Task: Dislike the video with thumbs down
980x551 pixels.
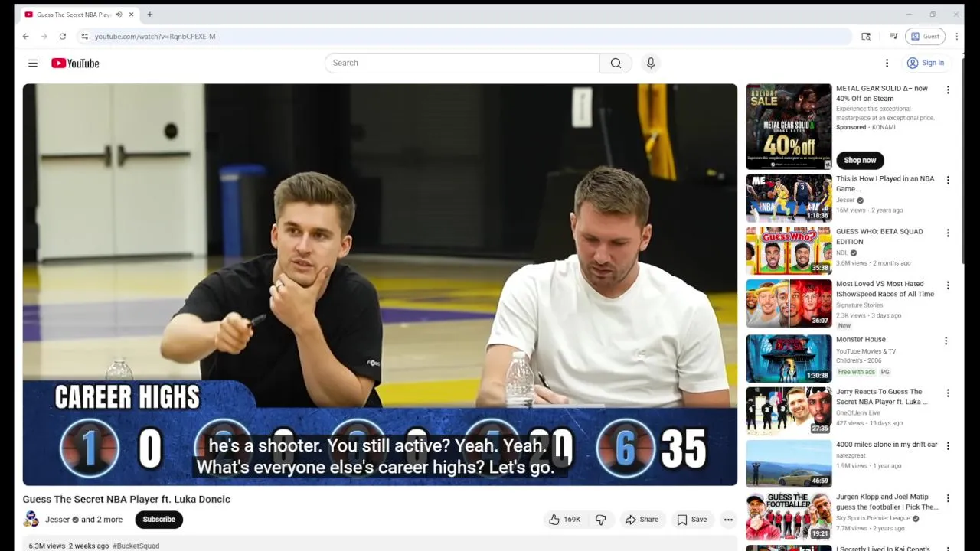Action: pos(601,520)
